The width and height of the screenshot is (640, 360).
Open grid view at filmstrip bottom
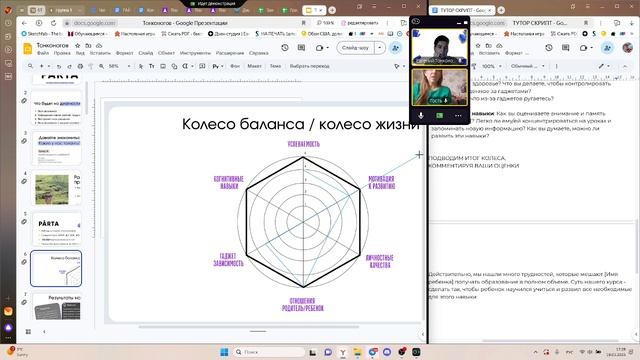click(28, 331)
